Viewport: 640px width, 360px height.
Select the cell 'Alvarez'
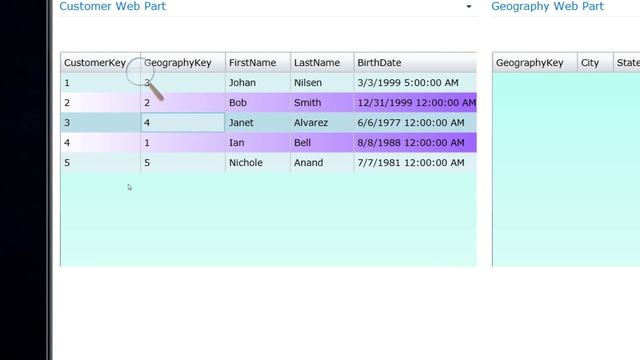(322, 122)
